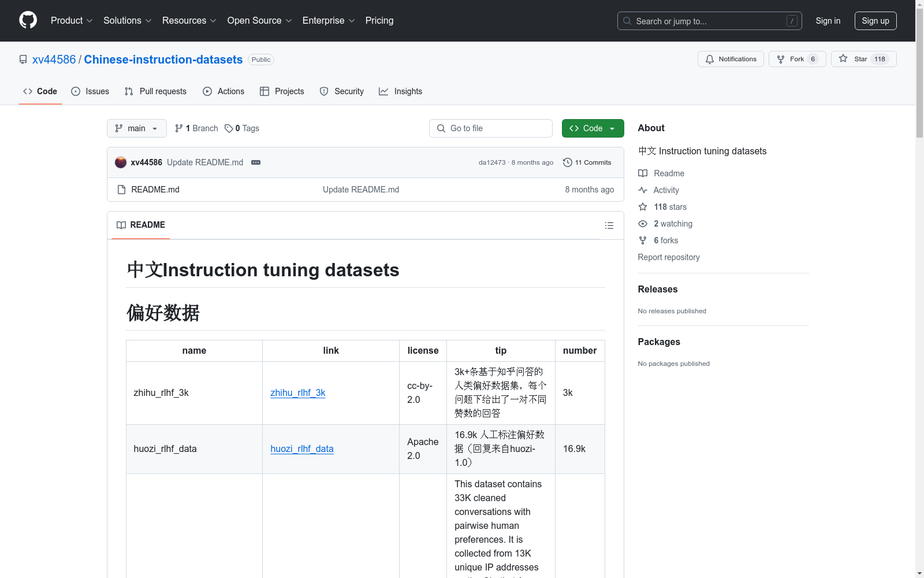Image resolution: width=924 pixels, height=578 pixels.
Task: Focus the Search or jump to field
Action: [x=710, y=21]
